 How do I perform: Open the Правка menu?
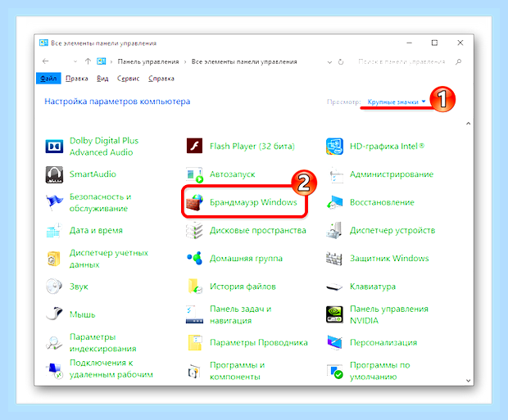pos(77,79)
